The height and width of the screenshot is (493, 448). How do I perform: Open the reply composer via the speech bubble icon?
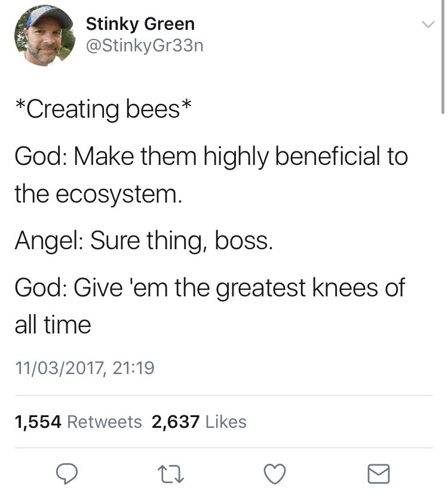pos(67,475)
